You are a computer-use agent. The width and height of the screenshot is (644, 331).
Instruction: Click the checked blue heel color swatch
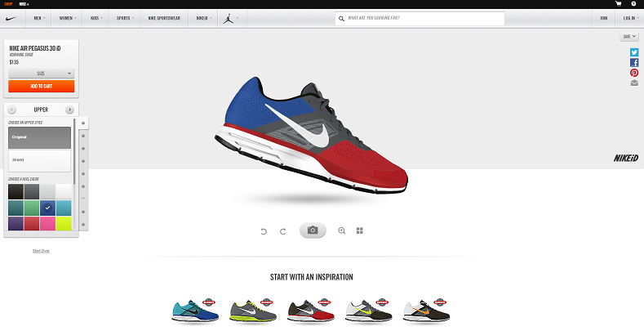[x=47, y=208]
